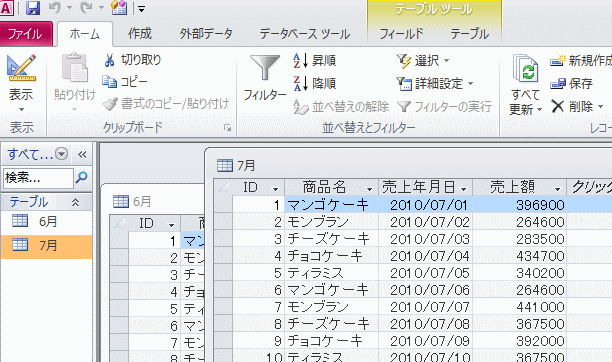Toggle フィルターの実行 filter button
Screen dimensions: 612x362
444,106
